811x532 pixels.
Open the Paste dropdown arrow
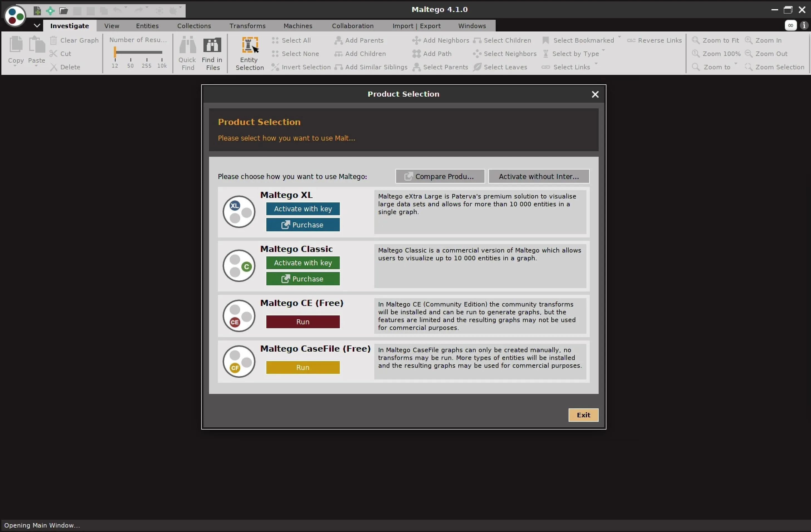pos(36,66)
